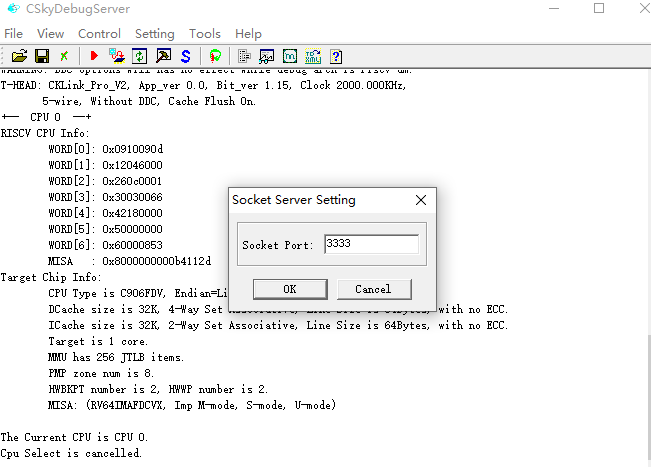Click the question mark help icon
This screenshot has width=651, height=467.
(x=336, y=56)
